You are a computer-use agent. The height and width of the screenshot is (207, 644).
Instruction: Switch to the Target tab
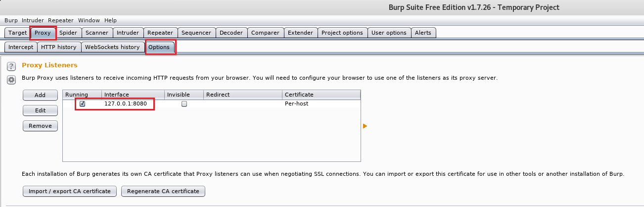point(17,33)
